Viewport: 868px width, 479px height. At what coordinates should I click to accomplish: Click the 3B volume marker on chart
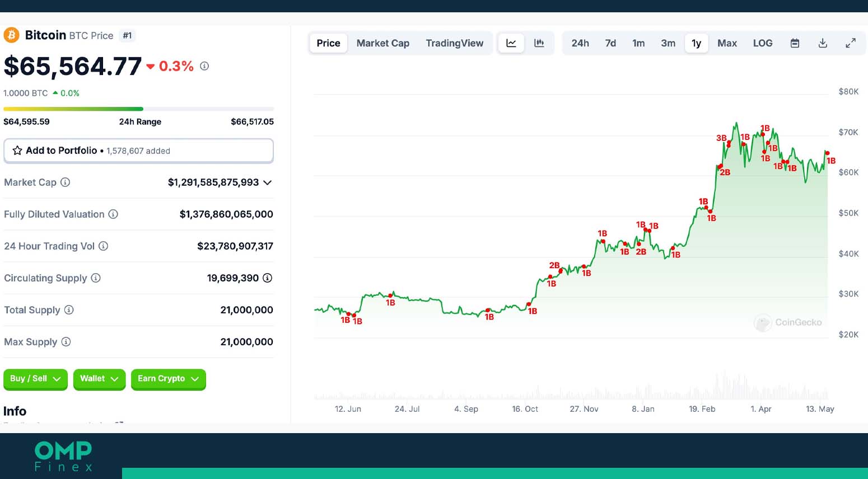point(721,138)
